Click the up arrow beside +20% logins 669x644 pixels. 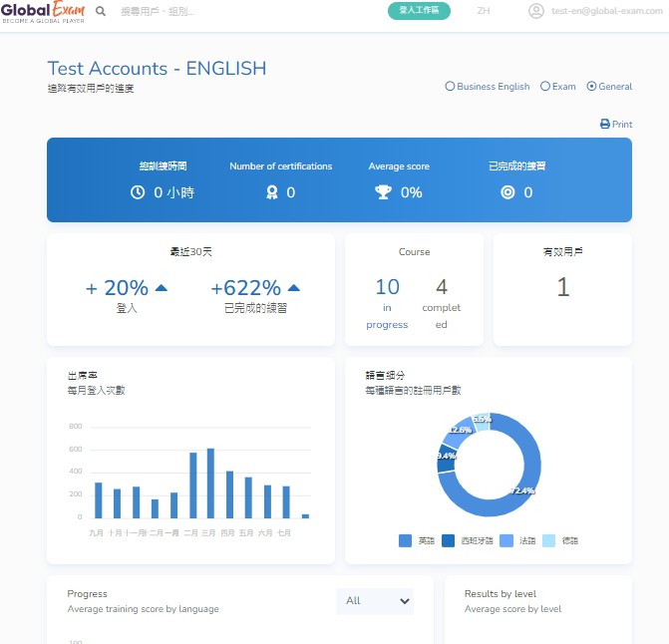162,288
